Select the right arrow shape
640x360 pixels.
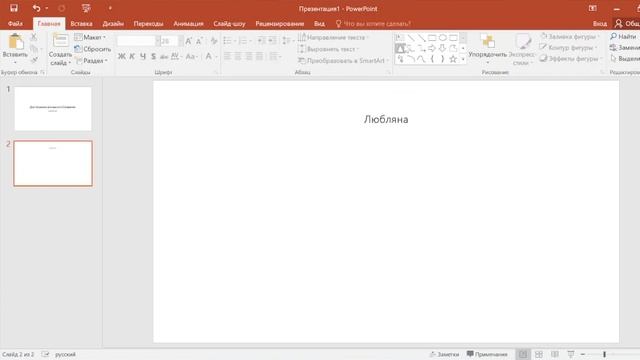coord(432,49)
